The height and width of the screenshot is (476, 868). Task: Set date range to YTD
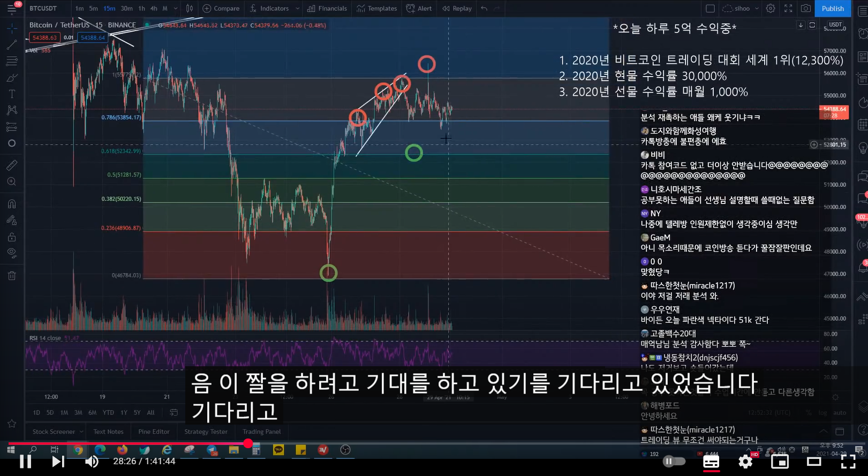coord(108,413)
